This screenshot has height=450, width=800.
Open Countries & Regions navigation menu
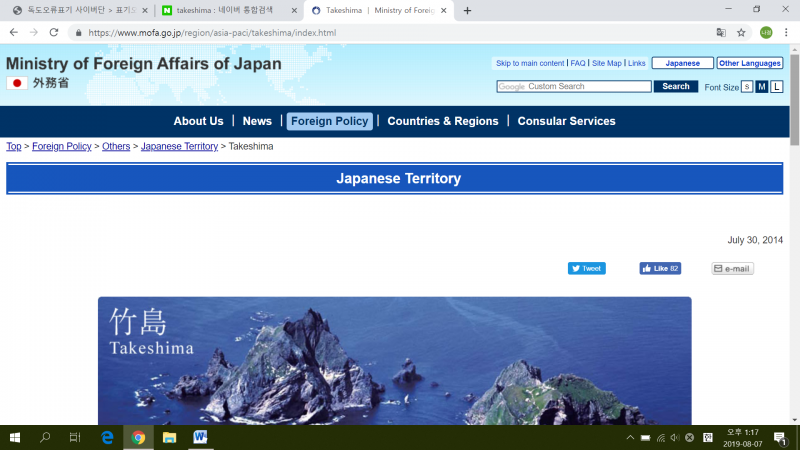click(442, 121)
